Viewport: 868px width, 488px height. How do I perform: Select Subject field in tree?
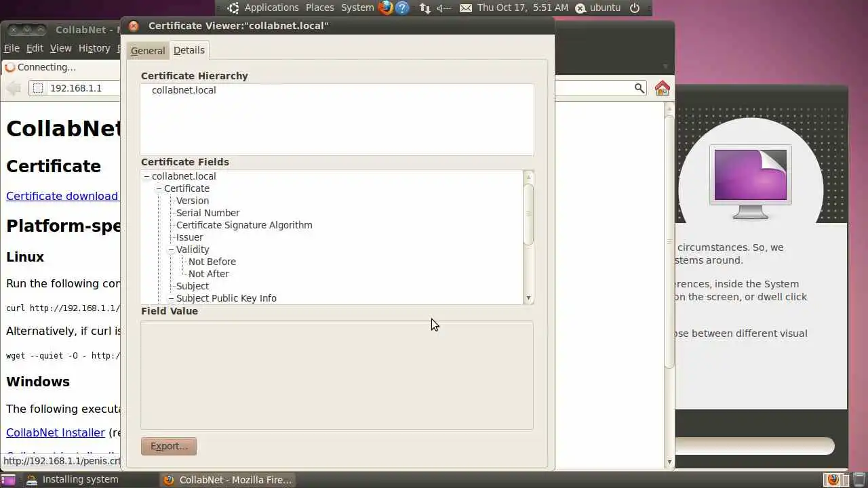(193, 286)
